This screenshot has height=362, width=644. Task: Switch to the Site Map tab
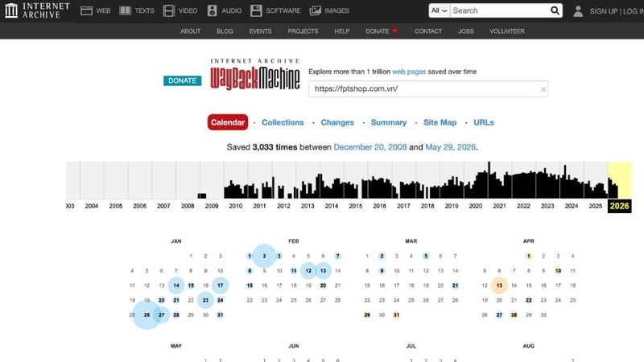[x=440, y=122]
